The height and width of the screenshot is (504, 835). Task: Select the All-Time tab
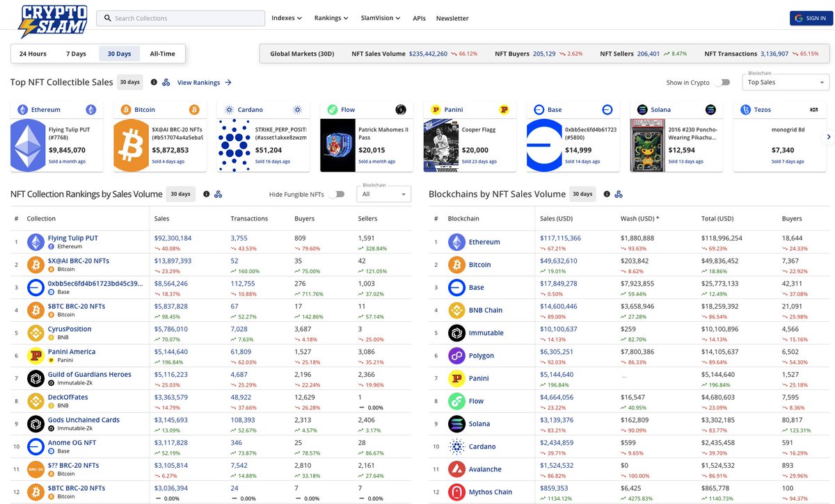[163, 54]
